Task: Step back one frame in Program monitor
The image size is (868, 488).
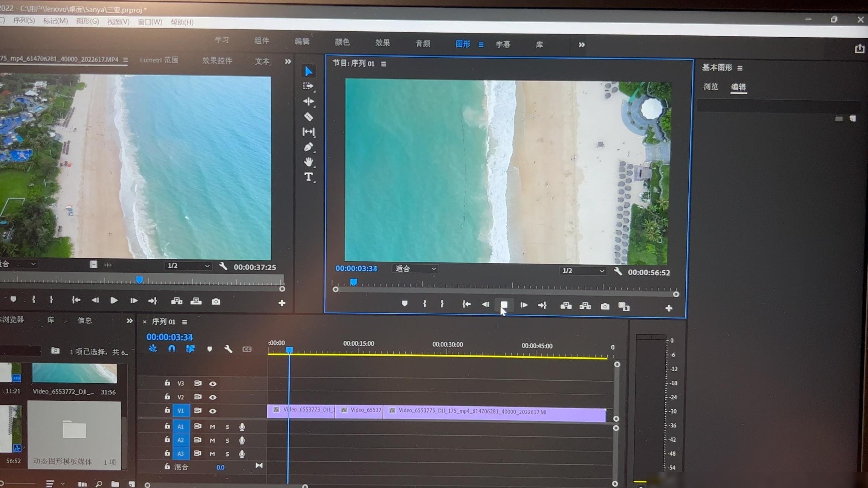Action: click(485, 304)
